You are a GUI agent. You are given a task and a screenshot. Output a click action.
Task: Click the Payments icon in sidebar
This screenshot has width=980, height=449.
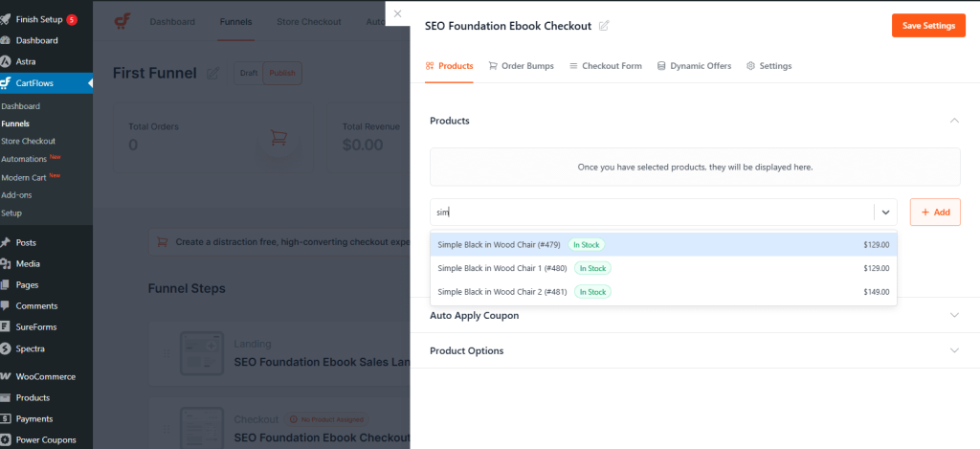(x=6, y=419)
